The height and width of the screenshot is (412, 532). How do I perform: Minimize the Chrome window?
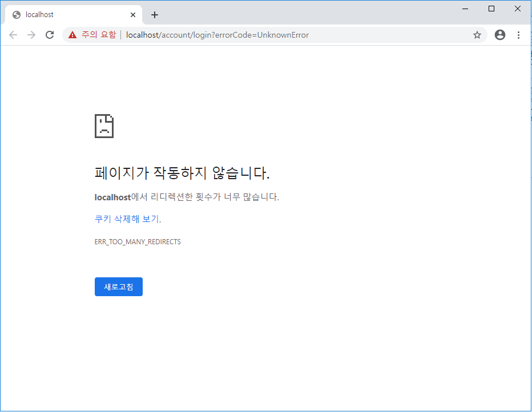click(465, 9)
